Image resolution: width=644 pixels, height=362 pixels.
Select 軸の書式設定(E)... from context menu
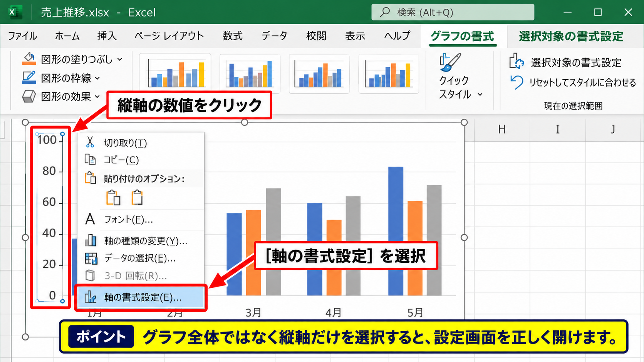(140, 297)
